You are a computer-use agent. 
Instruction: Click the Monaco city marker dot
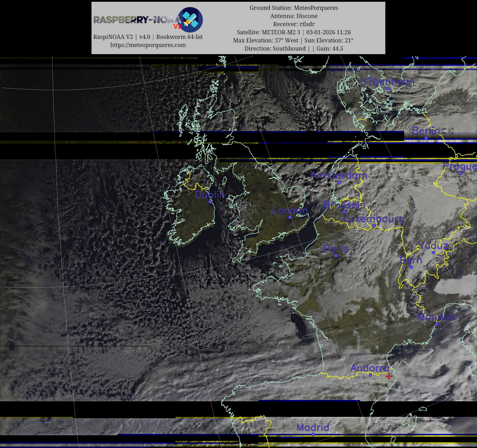tap(437, 324)
